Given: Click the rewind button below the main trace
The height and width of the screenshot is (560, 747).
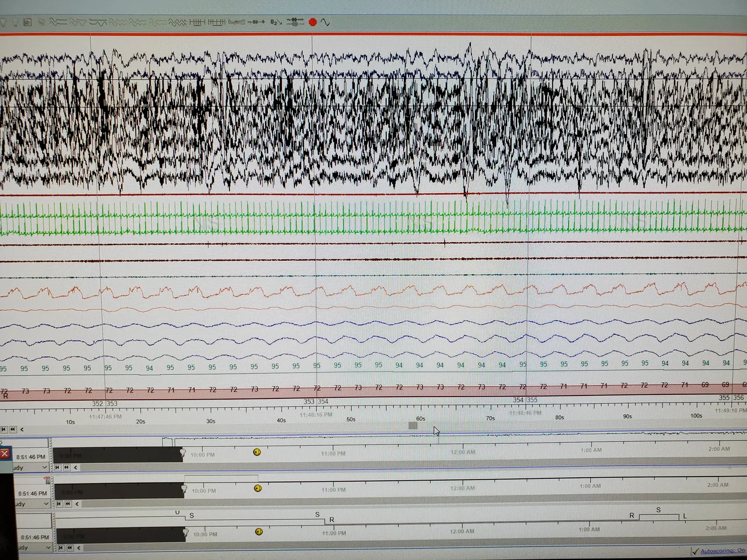Looking at the screenshot, I should click(13, 429).
